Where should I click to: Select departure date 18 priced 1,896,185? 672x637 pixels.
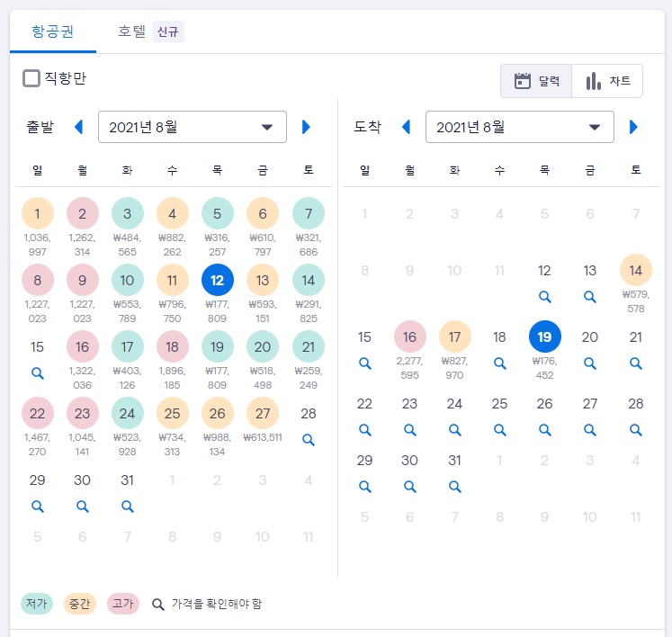pos(173,346)
